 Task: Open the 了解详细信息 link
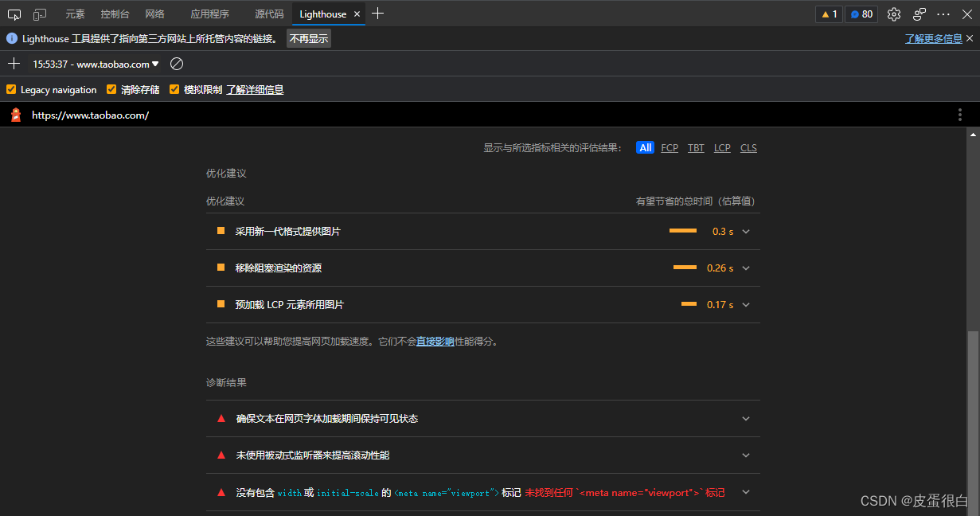[255, 90]
